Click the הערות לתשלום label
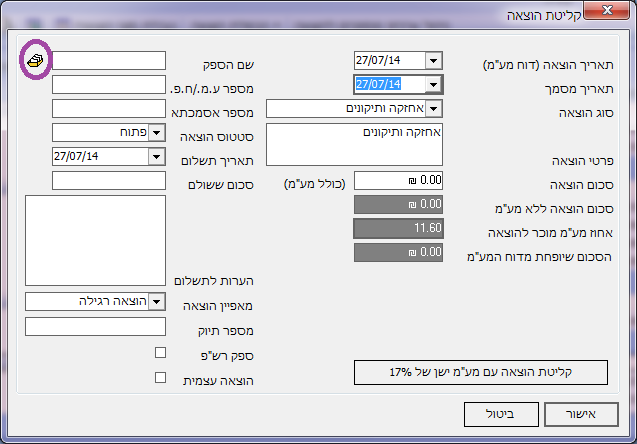Viewport: 637px width, 444px height. coord(214,281)
